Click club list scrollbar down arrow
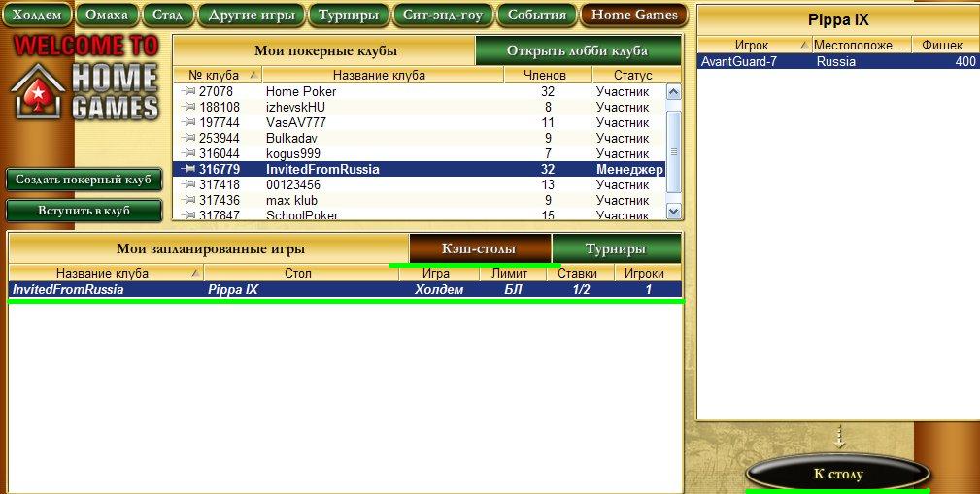Image resolution: width=980 pixels, height=494 pixels. (x=673, y=212)
